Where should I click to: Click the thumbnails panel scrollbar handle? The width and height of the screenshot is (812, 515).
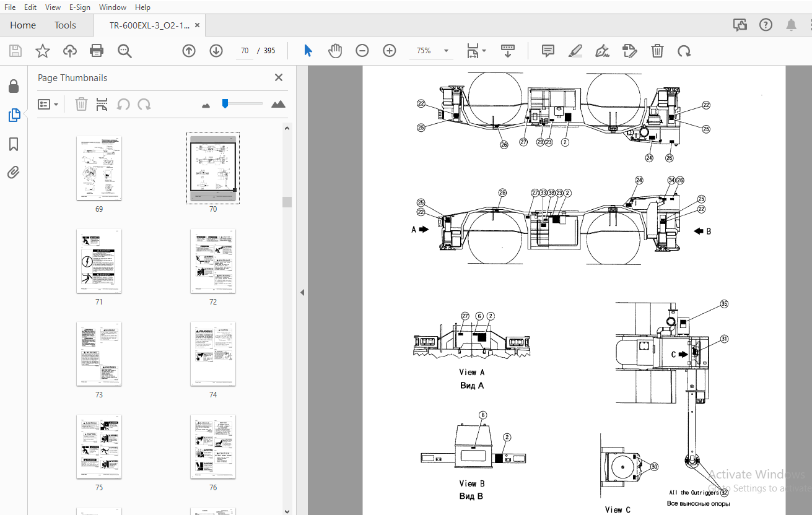click(x=287, y=202)
